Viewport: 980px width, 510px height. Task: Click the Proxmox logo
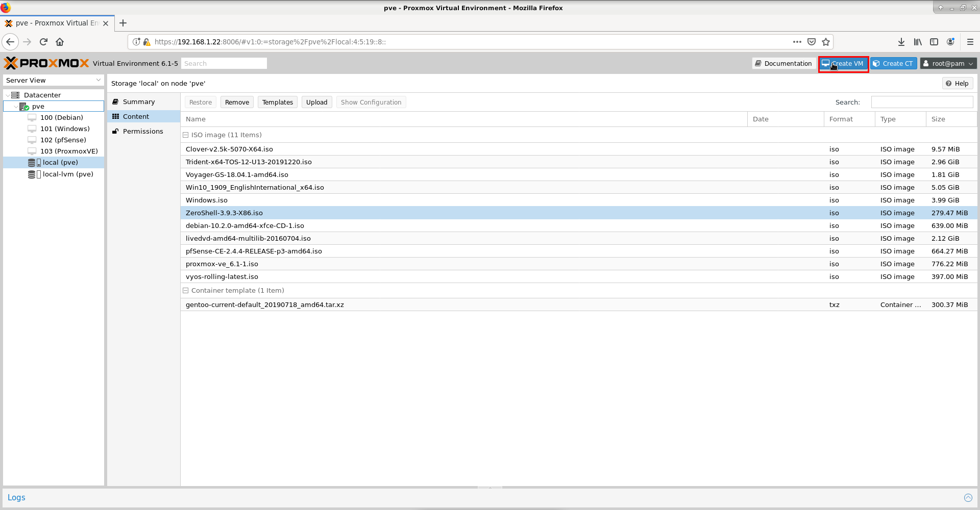(46, 63)
